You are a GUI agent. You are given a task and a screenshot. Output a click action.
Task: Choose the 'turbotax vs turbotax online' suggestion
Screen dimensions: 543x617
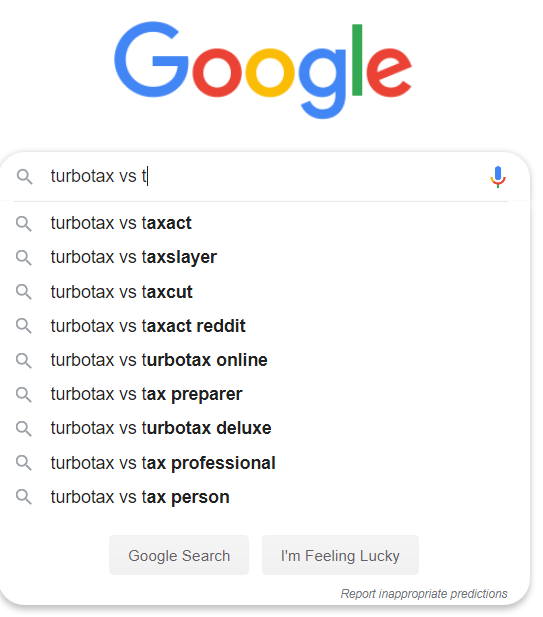[x=264, y=360]
